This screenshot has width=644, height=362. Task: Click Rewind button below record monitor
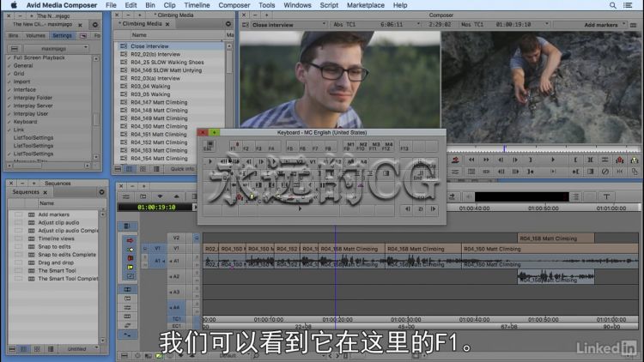[471, 160]
